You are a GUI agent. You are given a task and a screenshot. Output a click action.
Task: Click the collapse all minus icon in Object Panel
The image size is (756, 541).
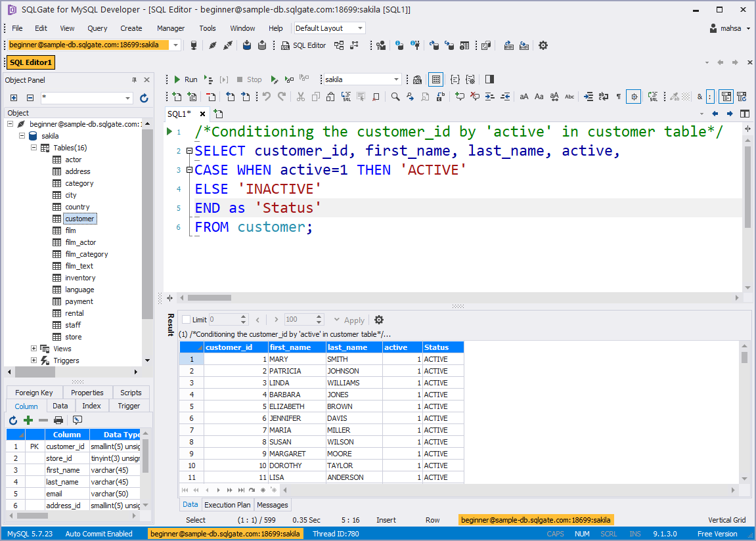[30, 98]
